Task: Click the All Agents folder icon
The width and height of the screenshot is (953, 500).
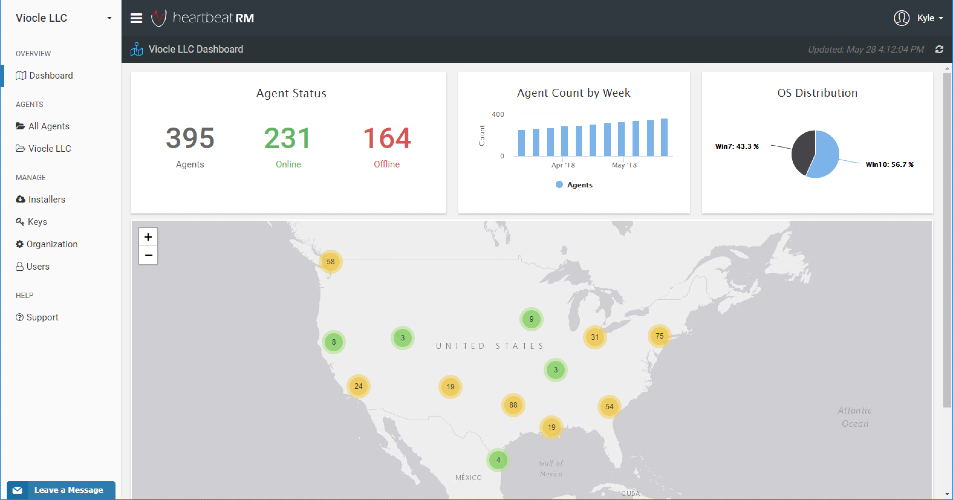Action: coord(21,126)
